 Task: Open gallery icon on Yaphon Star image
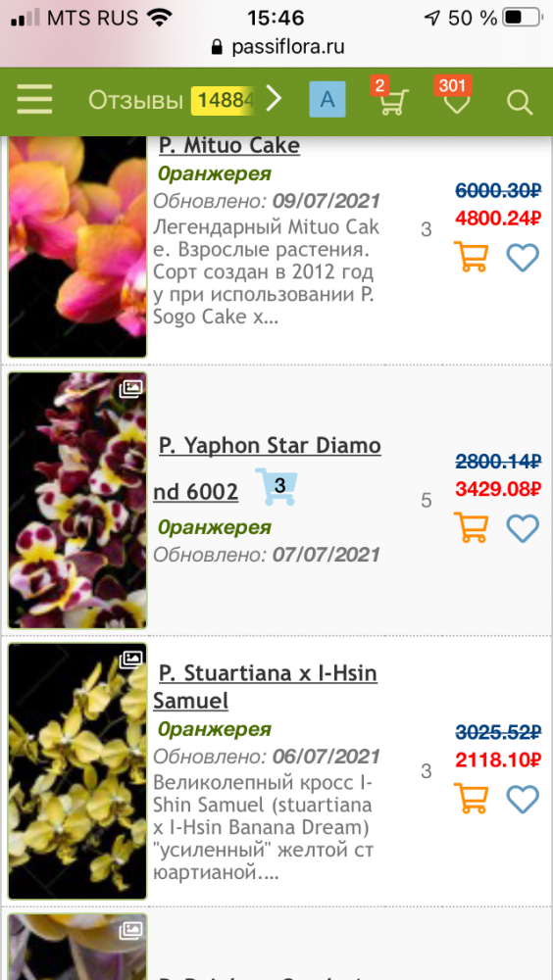131,388
